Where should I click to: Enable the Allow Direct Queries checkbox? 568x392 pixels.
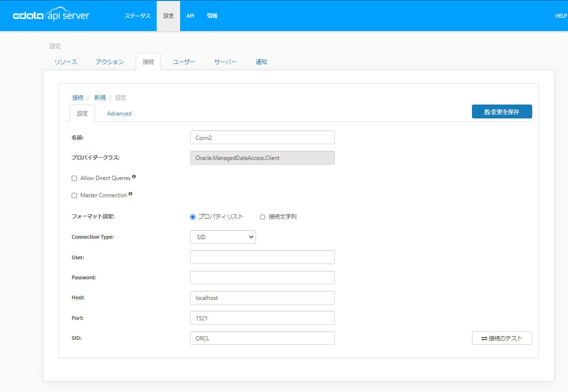(x=74, y=178)
